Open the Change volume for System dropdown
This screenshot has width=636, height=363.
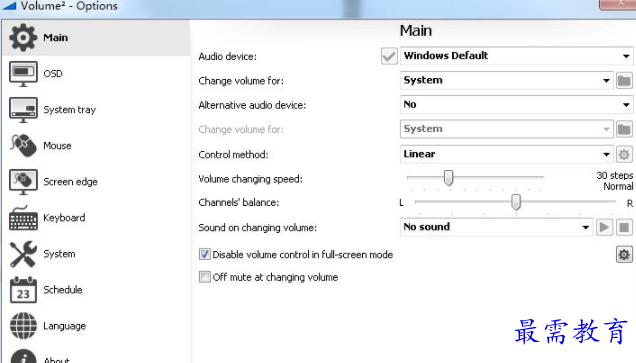coord(506,80)
